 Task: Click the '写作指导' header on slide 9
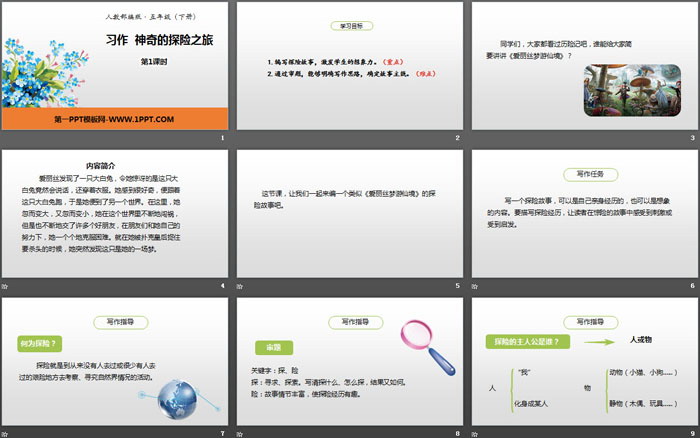click(x=584, y=322)
